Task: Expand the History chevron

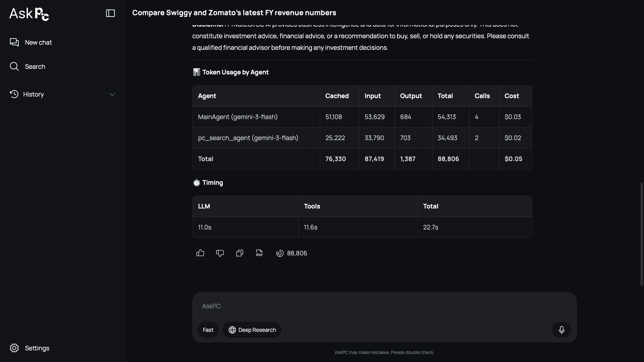Action: pos(112,95)
